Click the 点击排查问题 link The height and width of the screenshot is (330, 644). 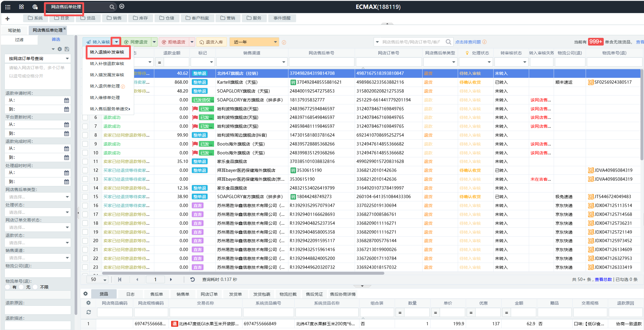pos(468,42)
